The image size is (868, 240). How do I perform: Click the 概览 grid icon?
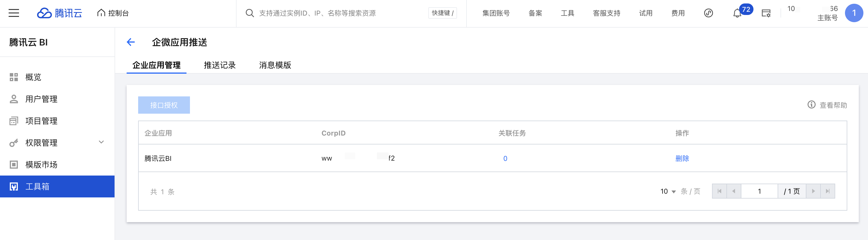14,77
